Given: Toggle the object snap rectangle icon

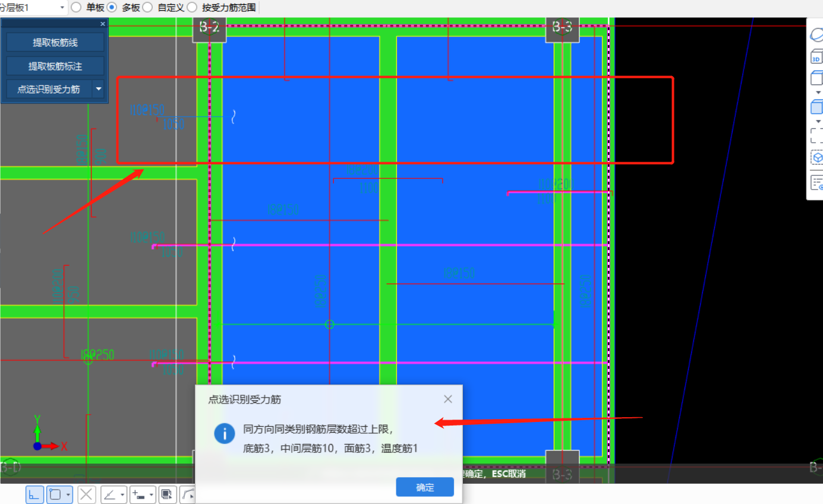Looking at the screenshot, I should pyautogui.click(x=55, y=494).
